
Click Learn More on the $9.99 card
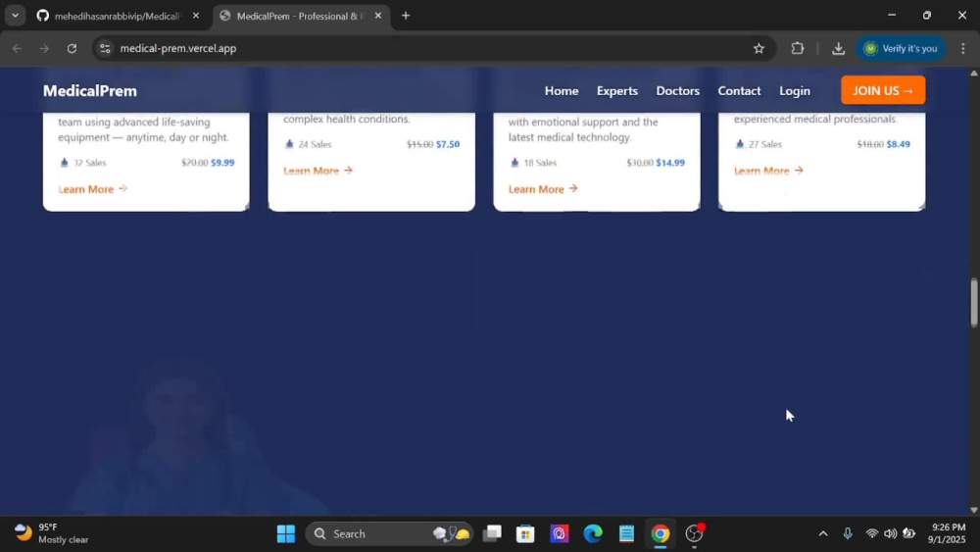click(92, 189)
